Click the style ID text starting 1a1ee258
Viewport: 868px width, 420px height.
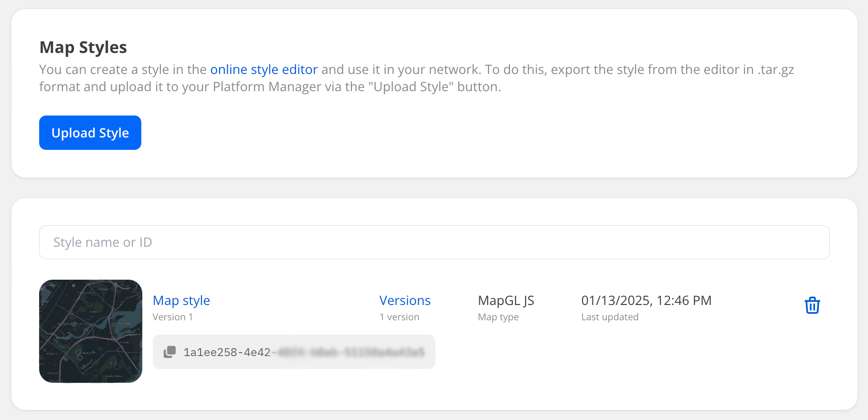(x=227, y=352)
